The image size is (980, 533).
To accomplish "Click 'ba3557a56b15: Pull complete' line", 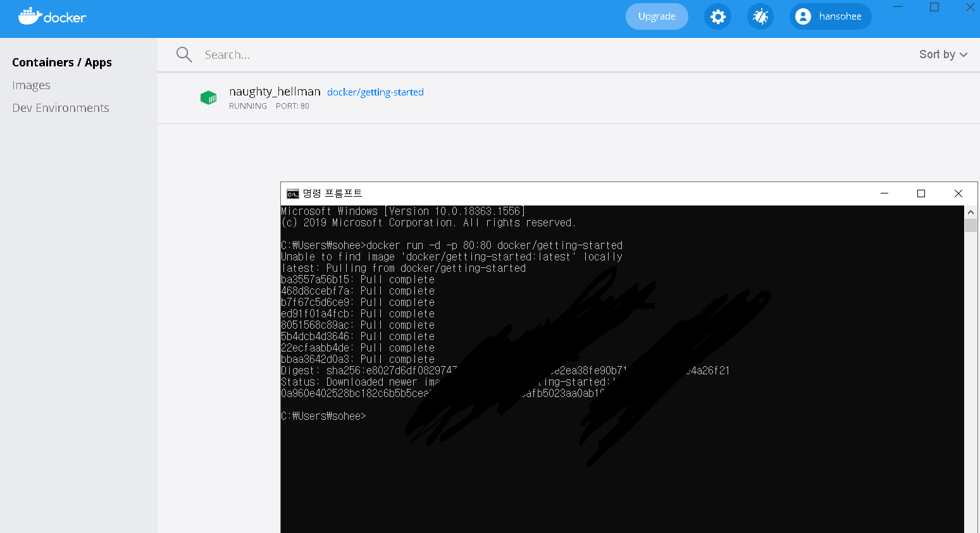I will [357, 279].
